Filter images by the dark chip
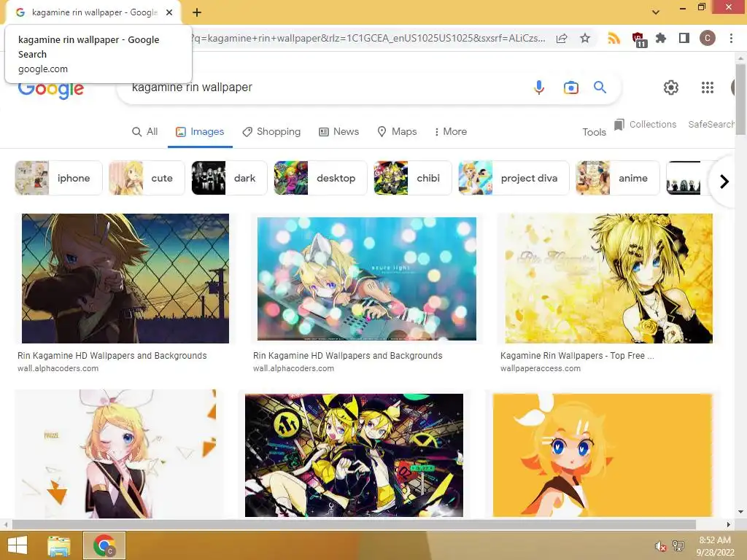 229,178
